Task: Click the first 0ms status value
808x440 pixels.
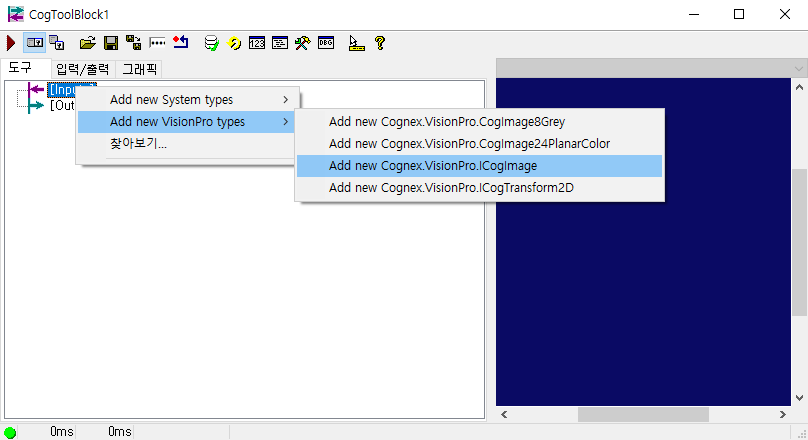Action: coord(62,432)
